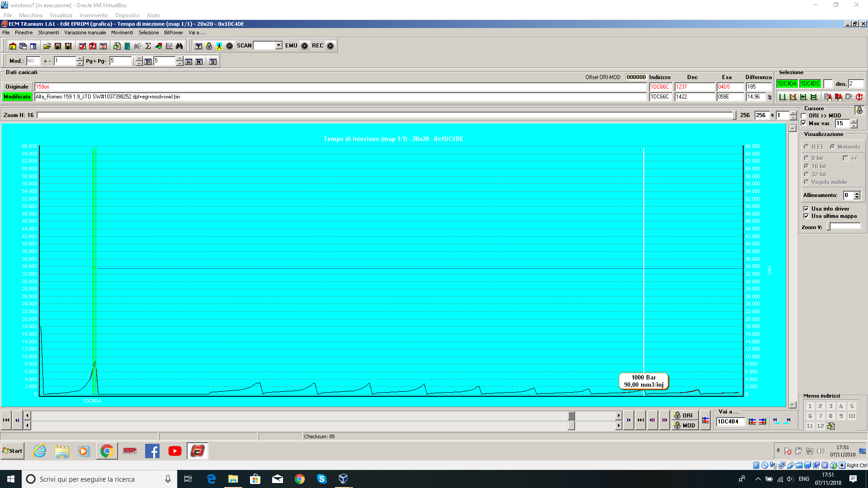Increase the Allineamento spinner value
The image size is (868, 488).
point(857,193)
